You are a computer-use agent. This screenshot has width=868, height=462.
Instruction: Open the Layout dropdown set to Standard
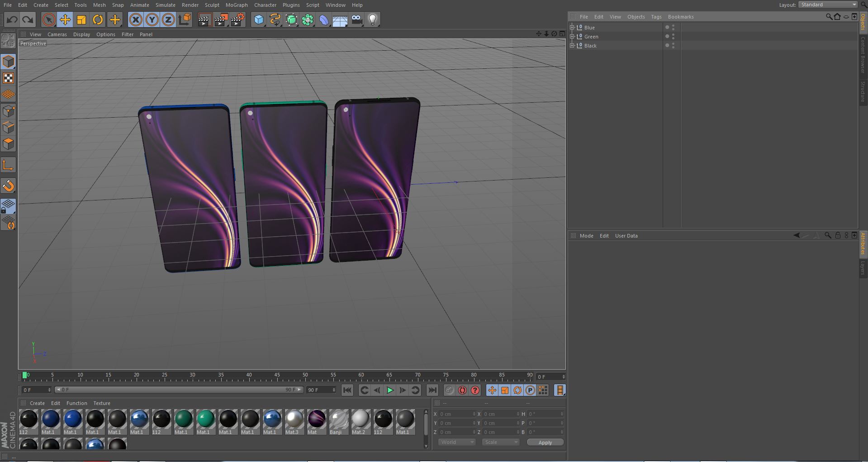[x=828, y=5]
